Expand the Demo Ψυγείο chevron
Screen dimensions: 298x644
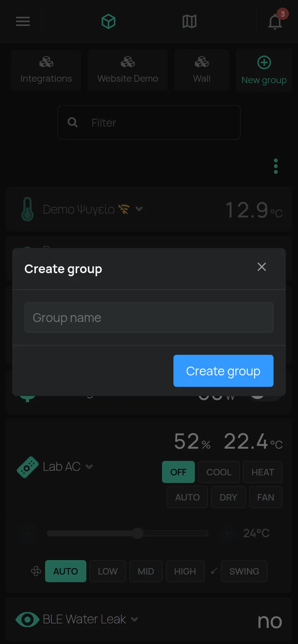tap(139, 209)
